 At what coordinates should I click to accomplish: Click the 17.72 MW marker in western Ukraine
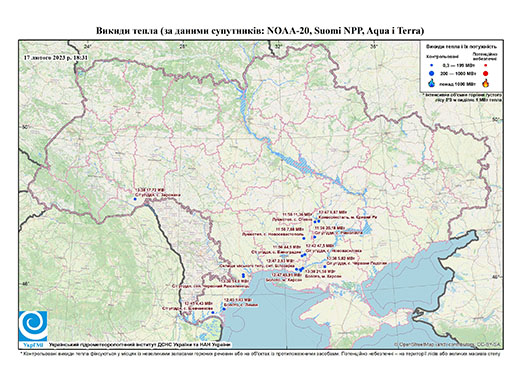pos(135,199)
